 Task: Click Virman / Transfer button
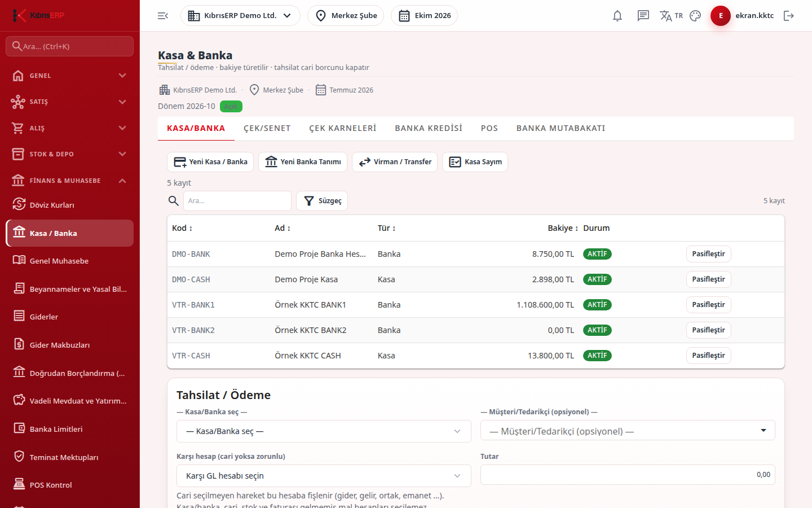[395, 162]
